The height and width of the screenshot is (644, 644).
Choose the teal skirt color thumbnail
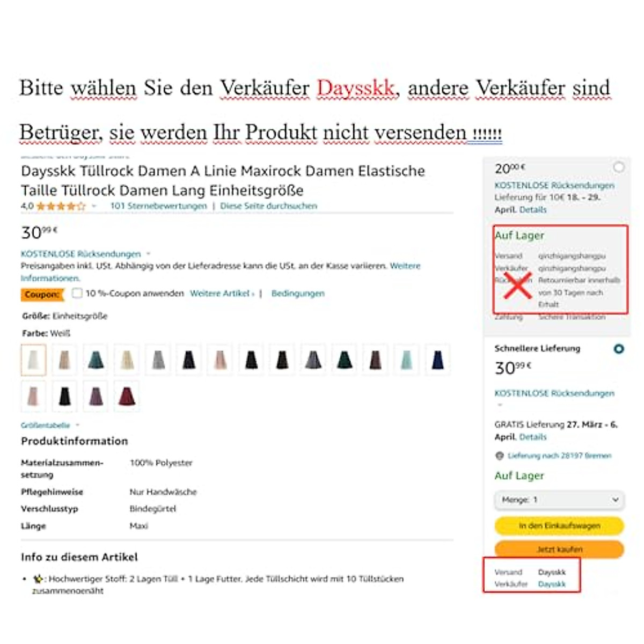click(x=96, y=360)
